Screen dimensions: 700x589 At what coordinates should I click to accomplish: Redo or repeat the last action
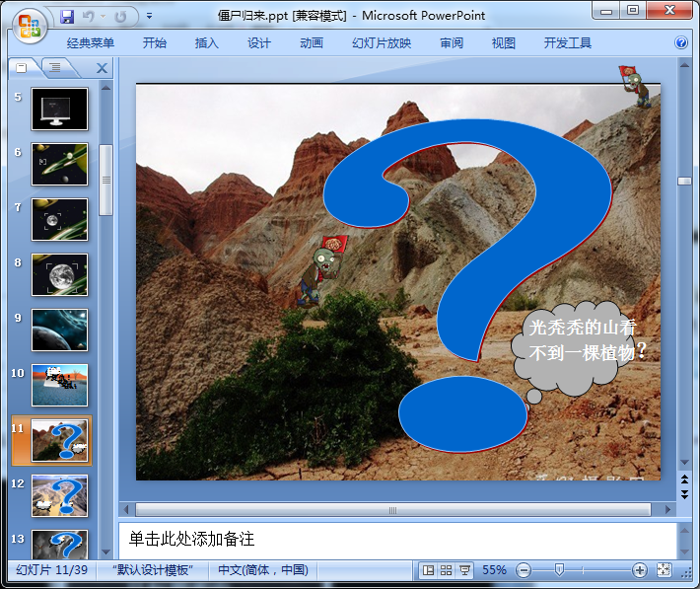click(120, 17)
